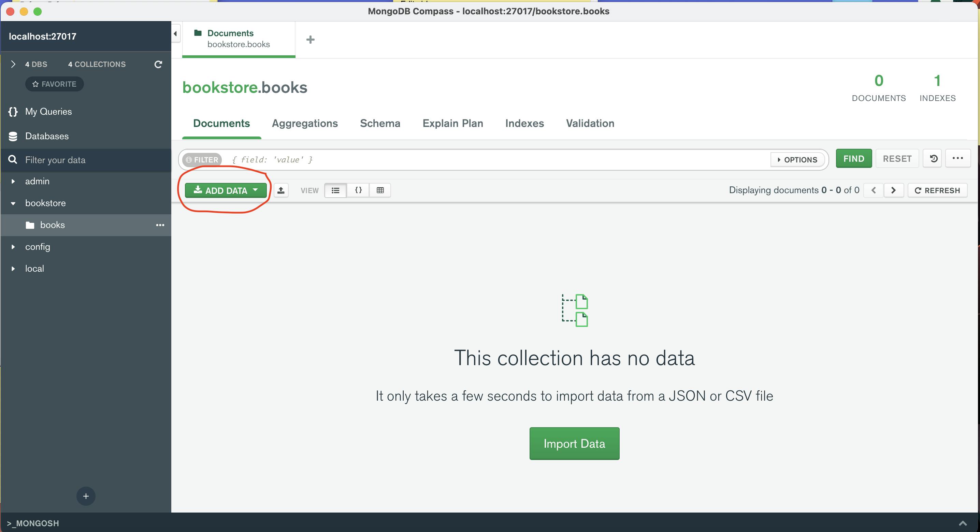Switch to the Explain Plan tab
The height and width of the screenshot is (532, 980).
453,123
